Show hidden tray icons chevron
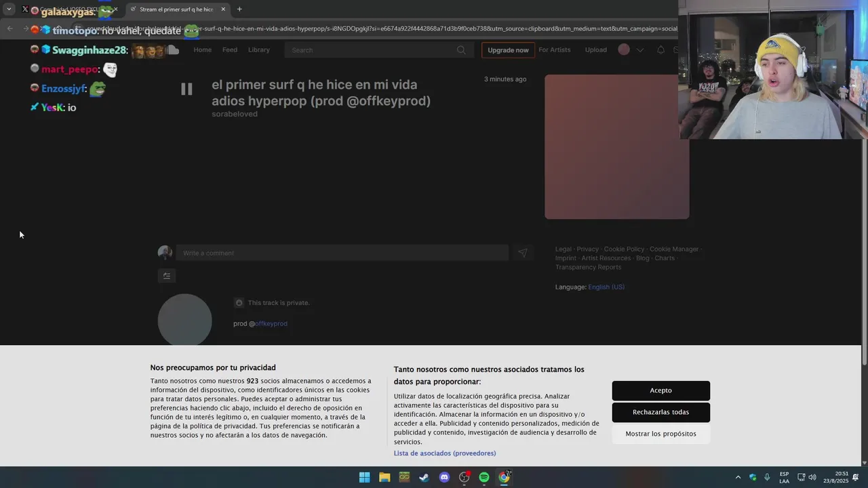Image resolution: width=868 pixels, height=488 pixels. tap(738, 477)
